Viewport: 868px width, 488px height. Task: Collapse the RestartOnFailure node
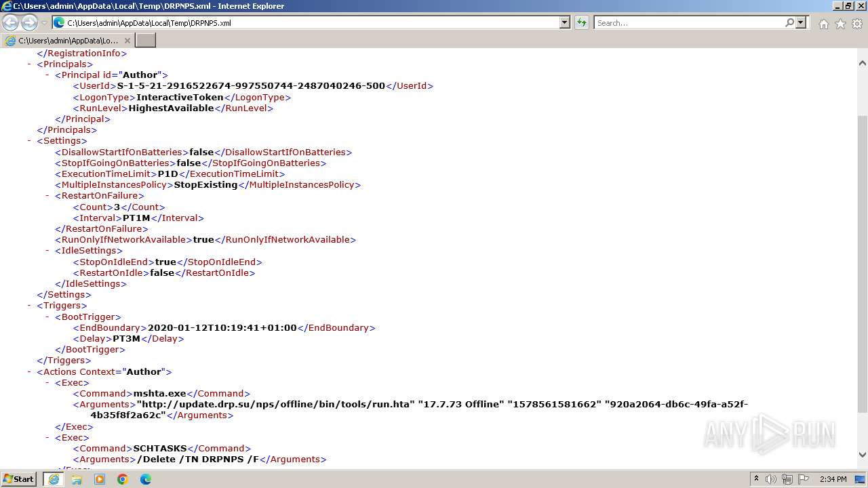tap(47, 196)
